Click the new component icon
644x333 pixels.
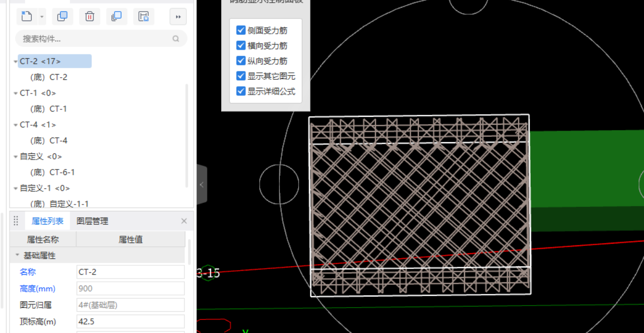click(x=26, y=16)
